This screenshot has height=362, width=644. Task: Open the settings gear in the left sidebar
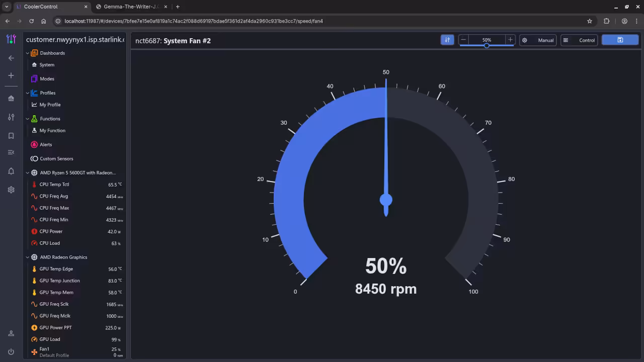click(x=11, y=190)
